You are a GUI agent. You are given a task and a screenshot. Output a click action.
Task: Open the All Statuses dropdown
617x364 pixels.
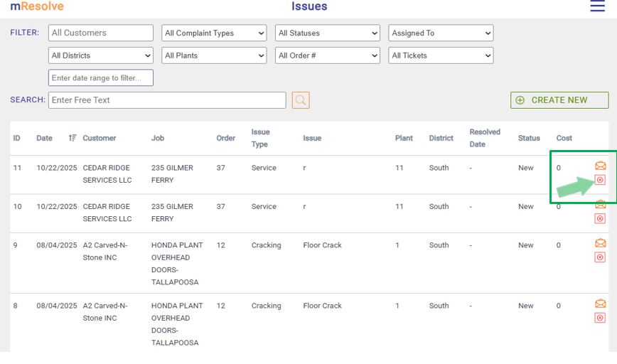click(328, 33)
